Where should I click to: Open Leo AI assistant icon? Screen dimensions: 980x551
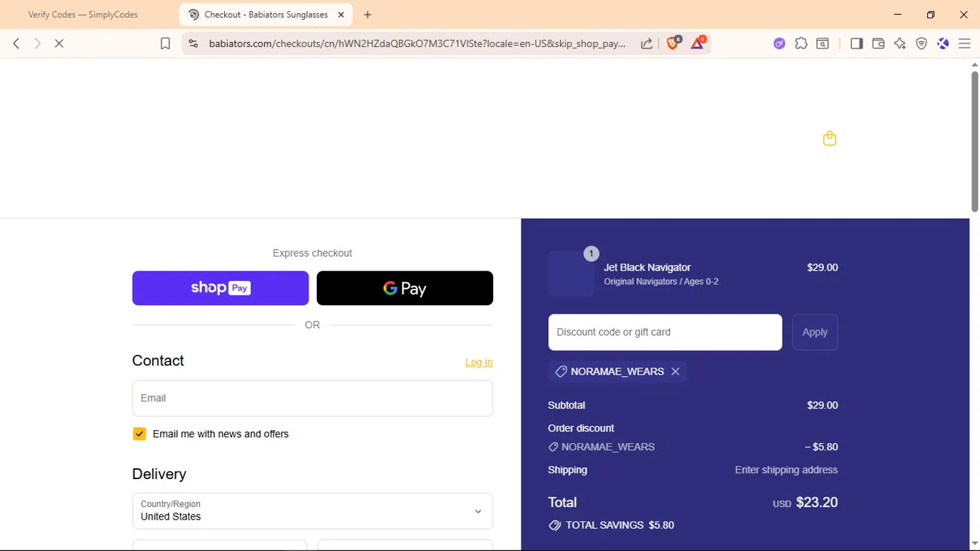(x=900, y=43)
